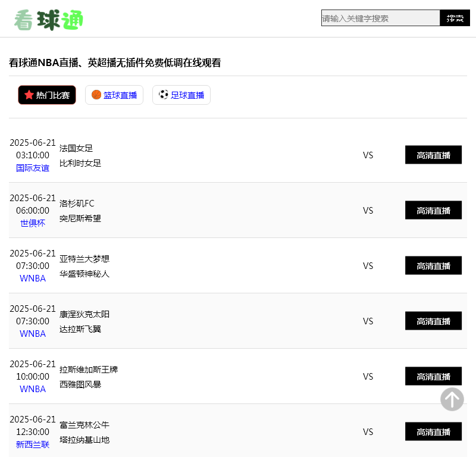Click team name 拉斯维加斯王牌
Viewport: 476px width, 457px height.
click(x=89, y=370)
